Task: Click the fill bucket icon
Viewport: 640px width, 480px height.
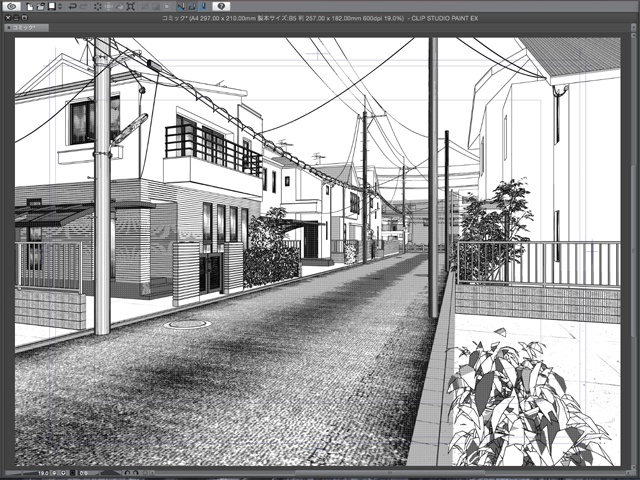Action: (120, 6)
